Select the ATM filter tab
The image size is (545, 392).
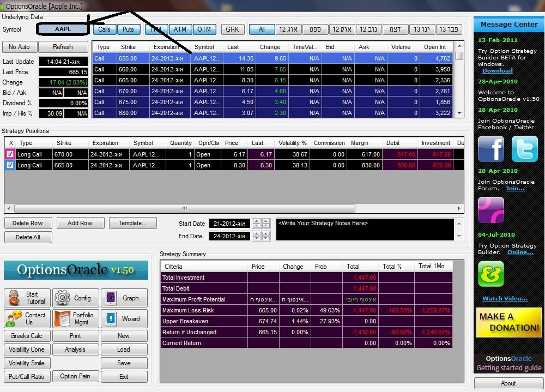tap(180, 29)
